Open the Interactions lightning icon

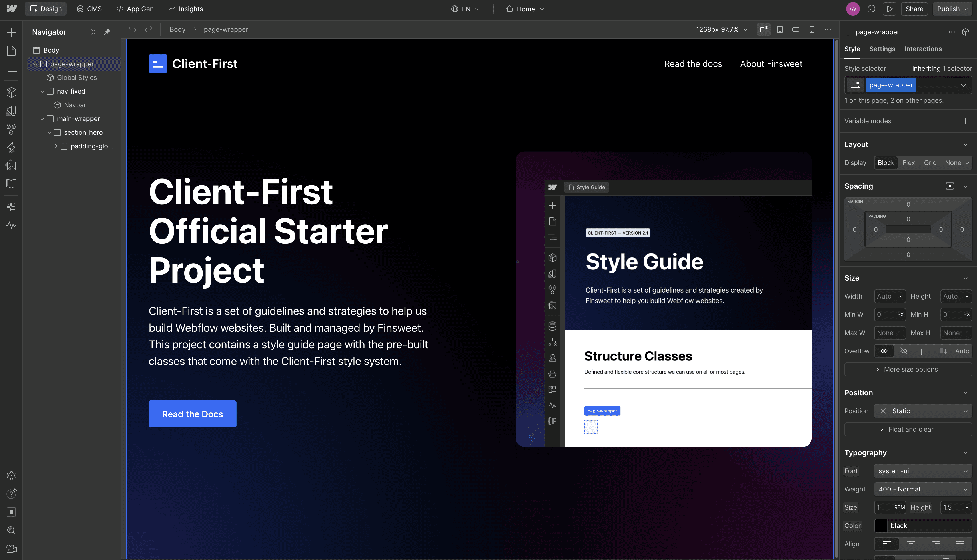tap(11, 147)
